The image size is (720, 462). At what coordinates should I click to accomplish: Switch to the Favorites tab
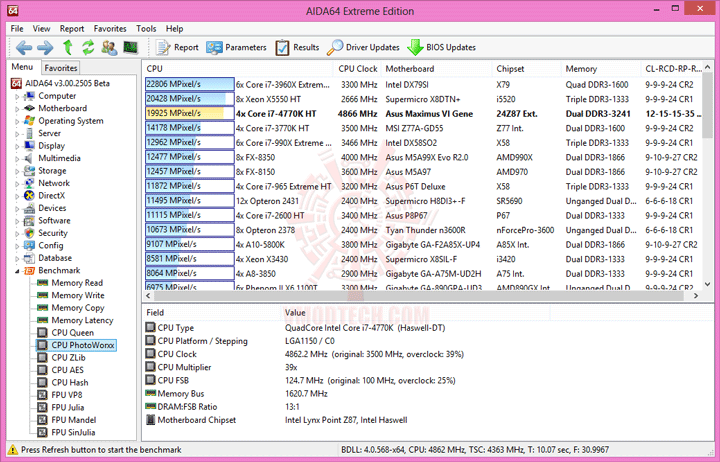click(61, 68)
